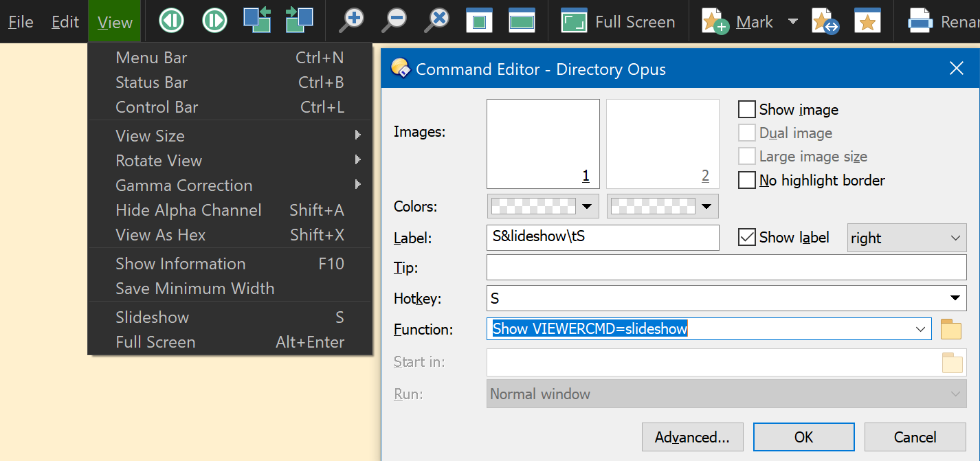Click the Rename printer-style icon
The image size is (980, 461).
click(x=920, y=22)
